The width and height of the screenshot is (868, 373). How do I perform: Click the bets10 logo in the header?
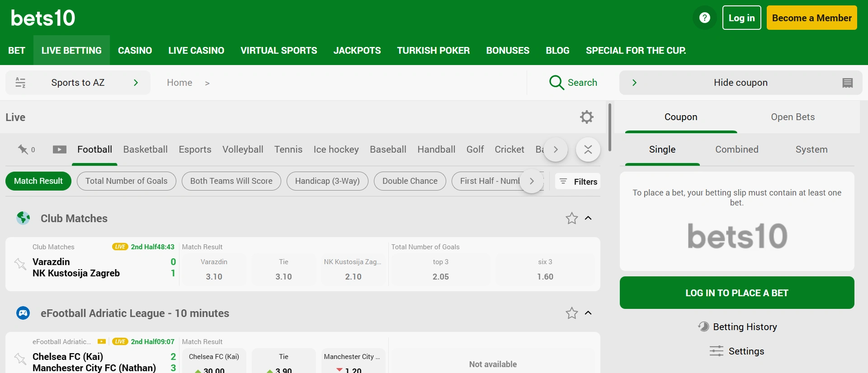(43, 18)
